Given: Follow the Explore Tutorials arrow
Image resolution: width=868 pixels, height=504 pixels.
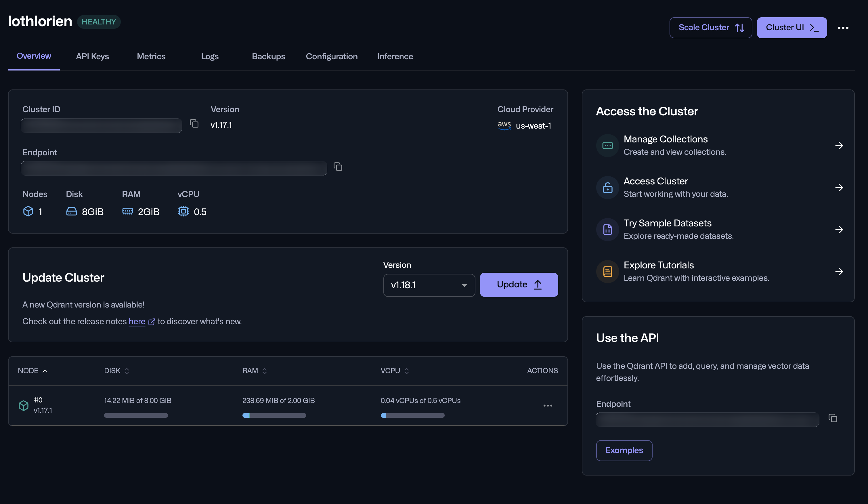Looking at the screenshot, I should tap(839, 272).
